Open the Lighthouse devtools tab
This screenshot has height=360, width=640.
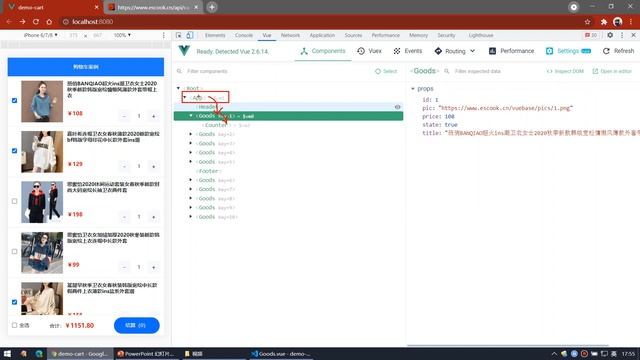[481, 36]
